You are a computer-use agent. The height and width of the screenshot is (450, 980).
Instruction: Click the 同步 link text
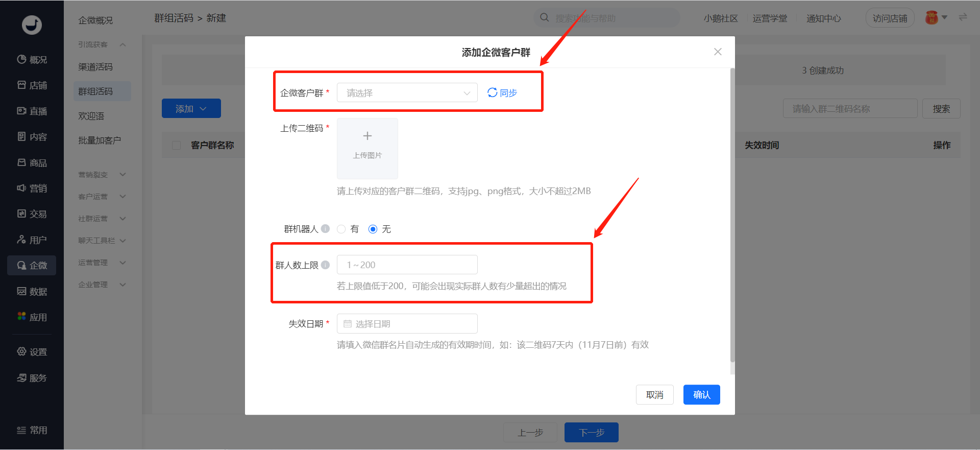508,93
